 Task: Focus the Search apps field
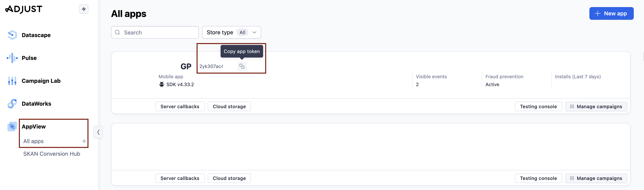point(158,32)
